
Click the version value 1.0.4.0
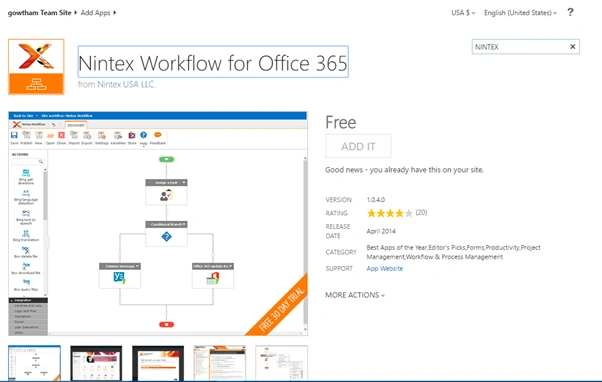pos(376,200)
